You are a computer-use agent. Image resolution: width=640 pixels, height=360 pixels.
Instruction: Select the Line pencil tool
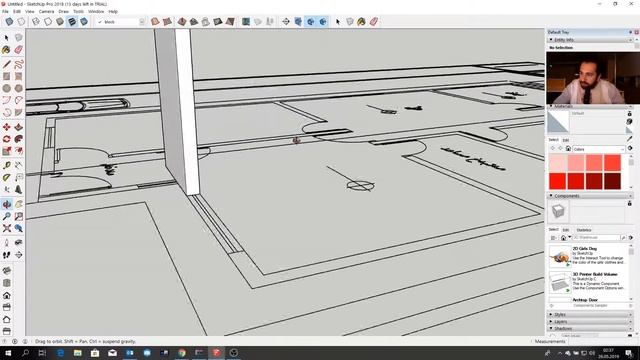click(7, 64)
